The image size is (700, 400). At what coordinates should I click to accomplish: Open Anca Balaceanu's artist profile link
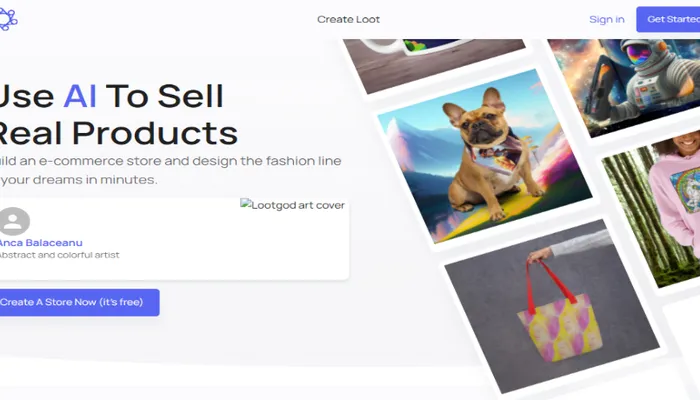click(x=41, y=242)
